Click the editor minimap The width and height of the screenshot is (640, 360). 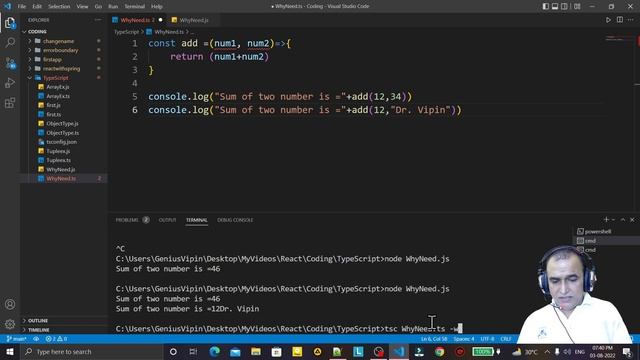click(619, 39)
